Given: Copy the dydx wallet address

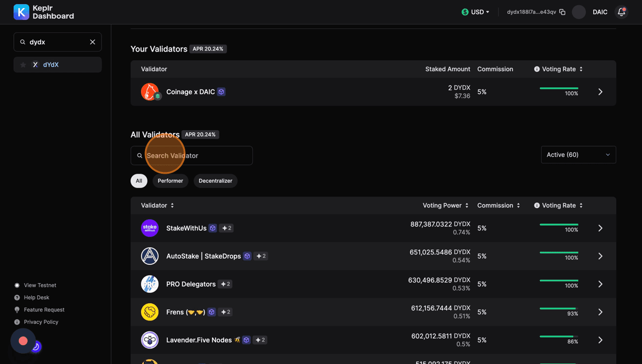Looking at the screenshot, I should point(562,12).
